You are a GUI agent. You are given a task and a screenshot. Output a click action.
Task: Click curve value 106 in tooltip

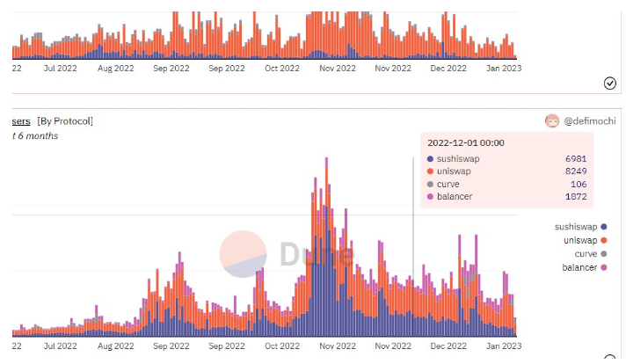pyautogui.click(x=579, y=184)
